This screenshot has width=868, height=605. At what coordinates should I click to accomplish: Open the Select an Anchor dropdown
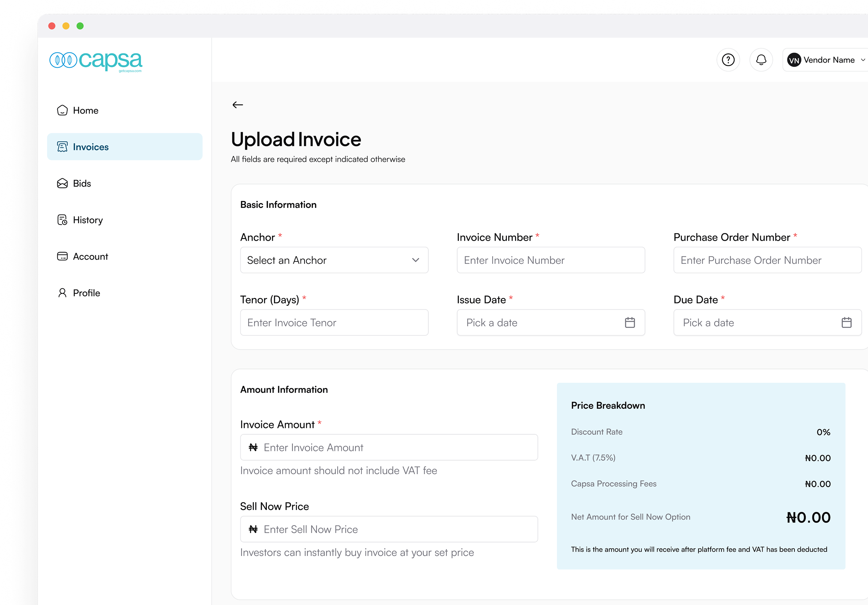pos(334,260)
